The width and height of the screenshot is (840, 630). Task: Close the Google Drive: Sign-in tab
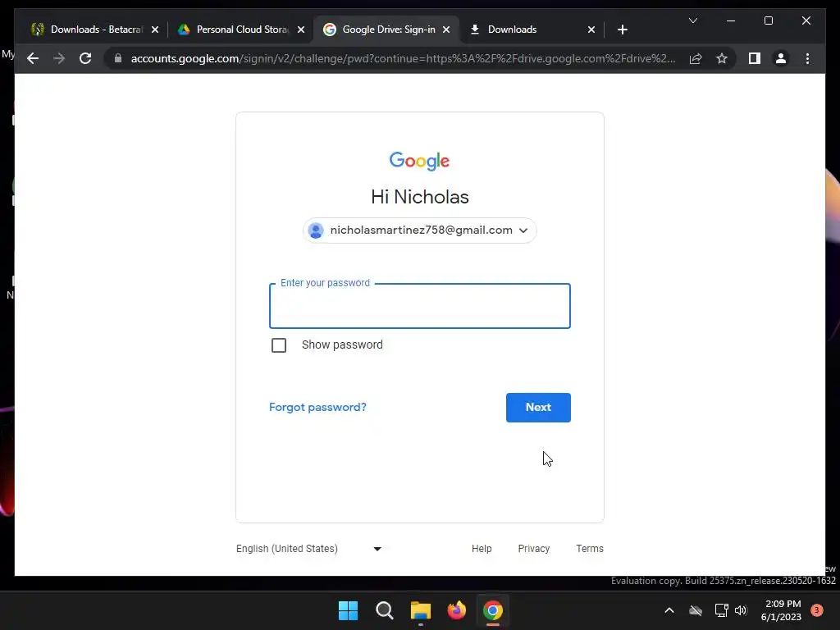click(446, 30)
